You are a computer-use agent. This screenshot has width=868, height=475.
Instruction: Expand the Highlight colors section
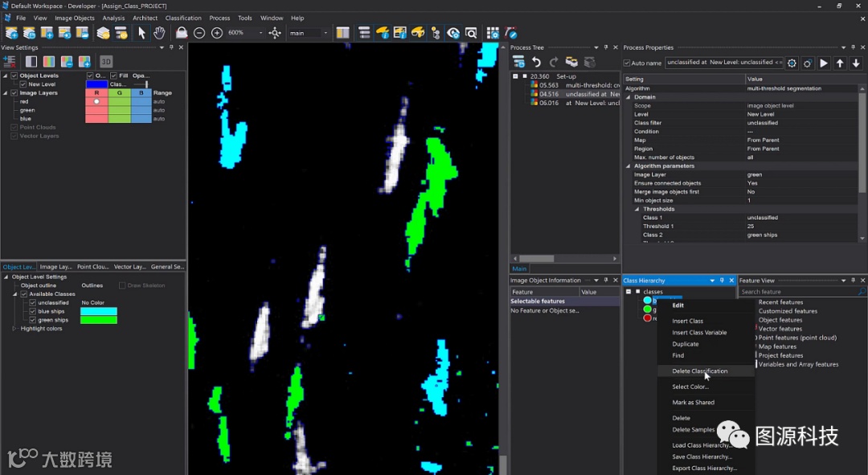pyautogui.click(x=14, y=329)
